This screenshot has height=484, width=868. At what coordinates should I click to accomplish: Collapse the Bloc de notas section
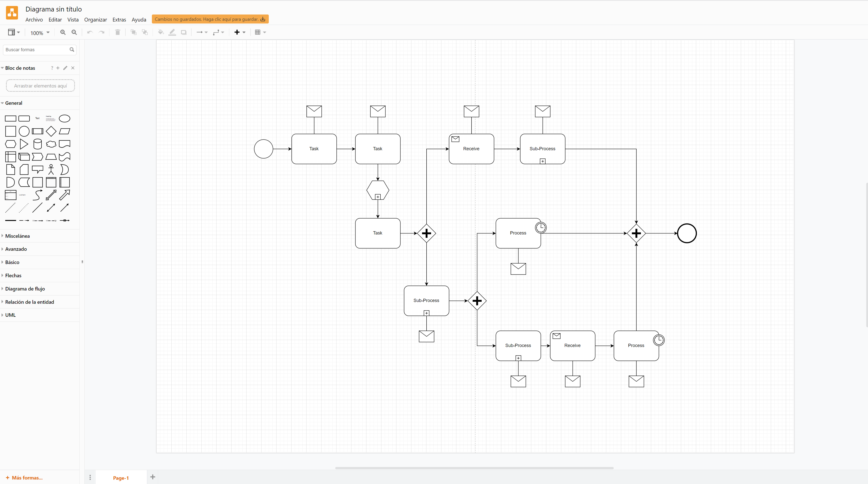pyautogui.click(x=20, y=68)
